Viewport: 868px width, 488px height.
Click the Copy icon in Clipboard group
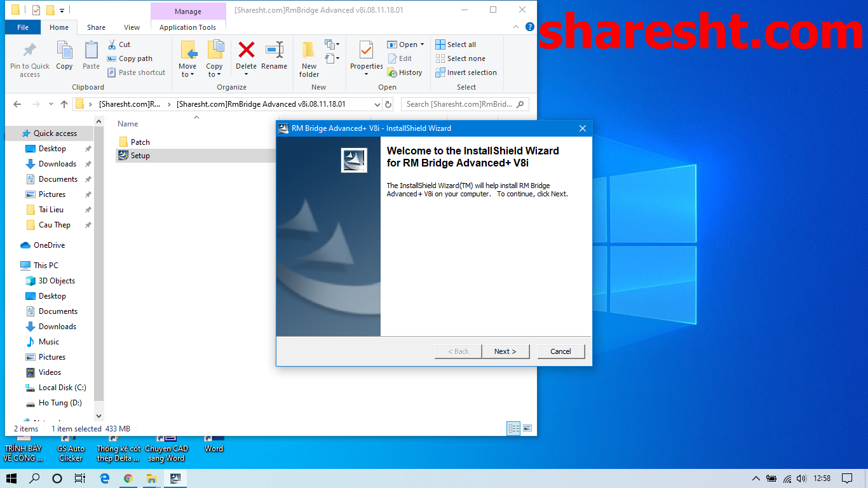(x=64, y=51)
